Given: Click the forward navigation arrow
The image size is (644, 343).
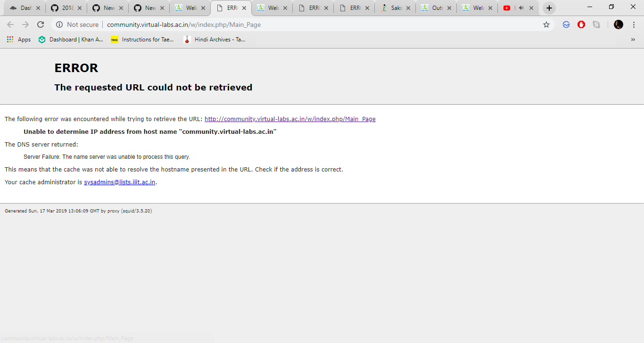Looking at the screenshot, I should coord(25,24).
